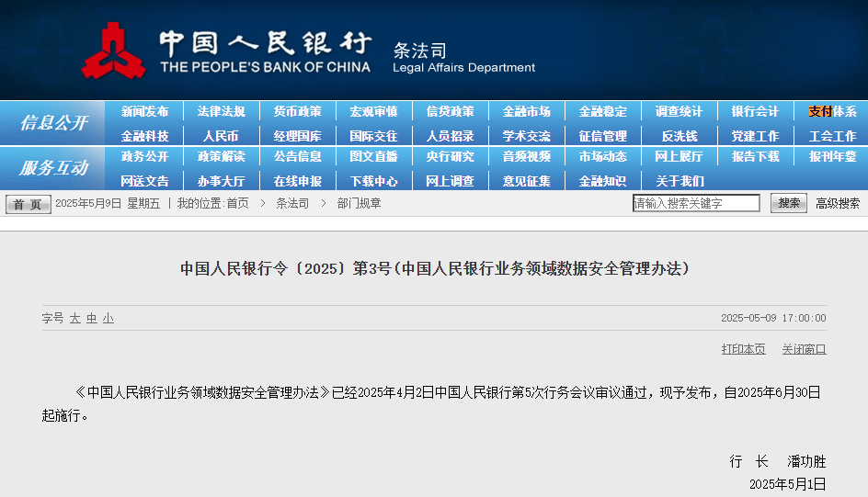
Task: Click the 服务互动 section header
Action: [x=53, y=167]
